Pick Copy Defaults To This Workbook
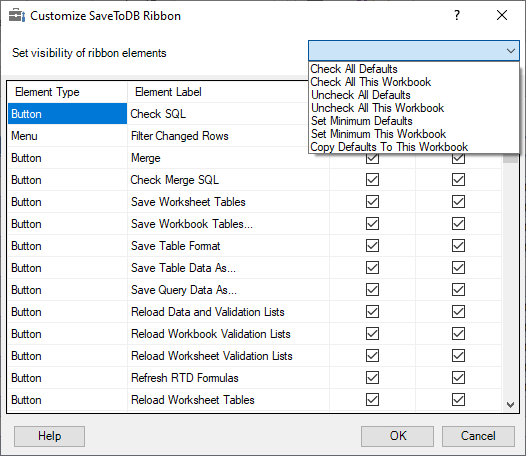Screen dimensions: 526x456 tap(389, 147)
